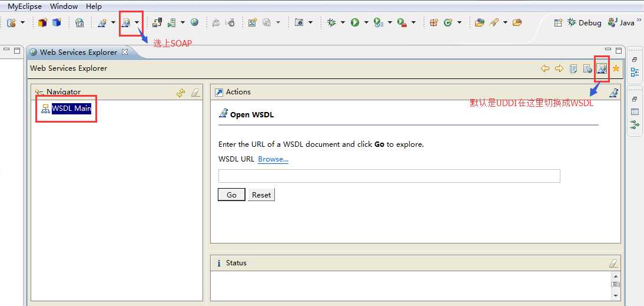This screenshot has height=306, width=644.
Task: Close the Web Services Explorer tab
Action: point(125,52)
